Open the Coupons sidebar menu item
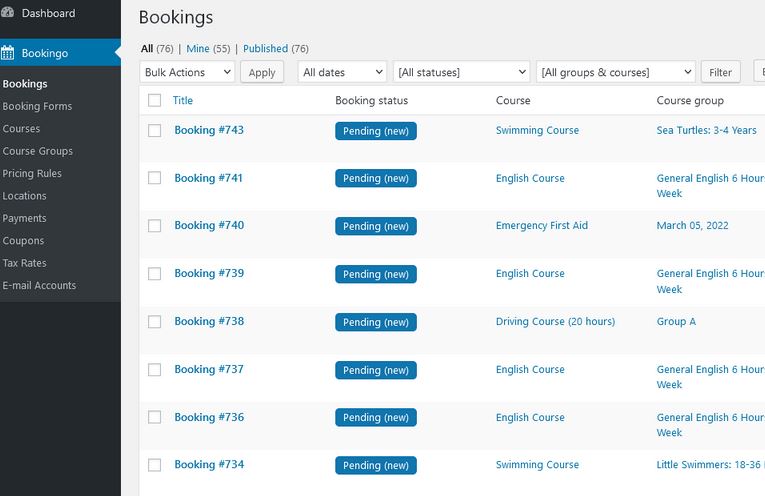765x496 pixels. [x=23, y=241]
